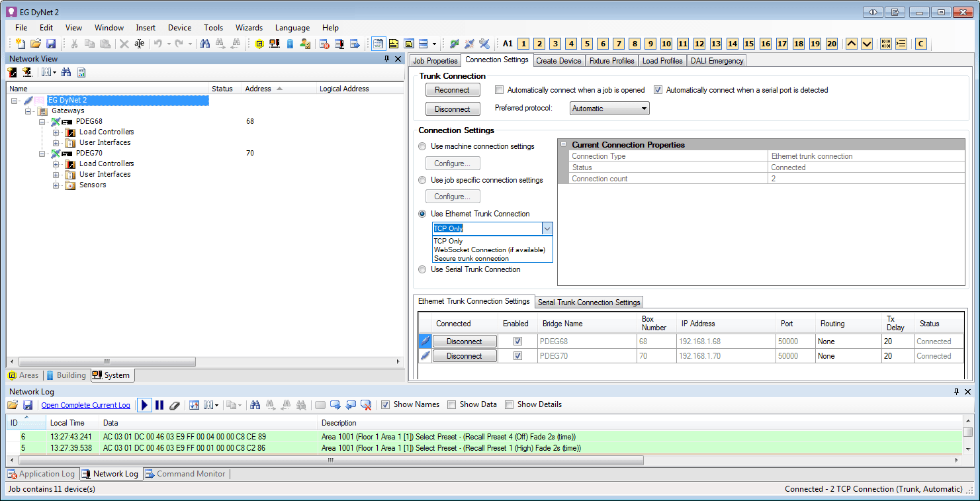Viewport: 980px width, 501px height.
Task: Click the New job icon in toolbar
Action: click(21, 44)
